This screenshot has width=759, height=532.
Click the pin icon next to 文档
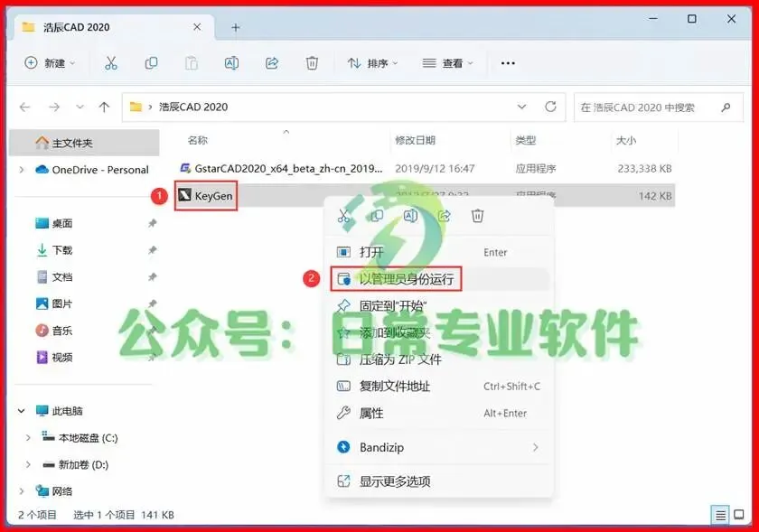point(153,277)
